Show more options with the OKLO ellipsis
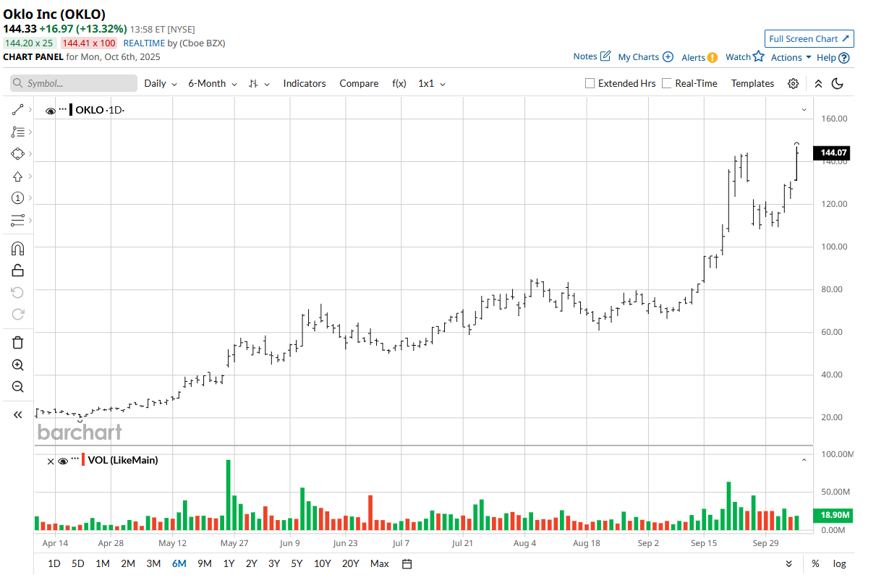The width and height of the screenshot is (876, 588). tap(63, 108)
